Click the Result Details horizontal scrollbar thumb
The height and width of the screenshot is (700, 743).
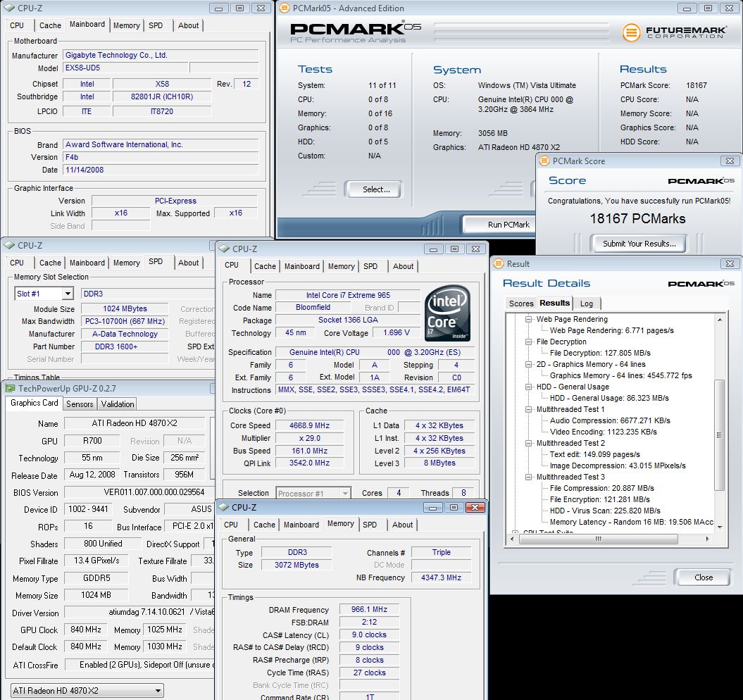point(598,539)
